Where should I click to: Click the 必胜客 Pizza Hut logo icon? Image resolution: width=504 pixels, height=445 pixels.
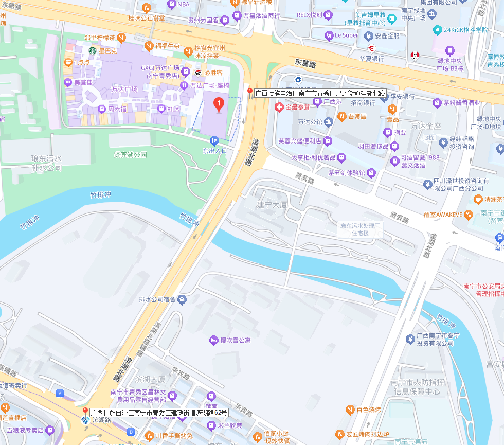198,73
